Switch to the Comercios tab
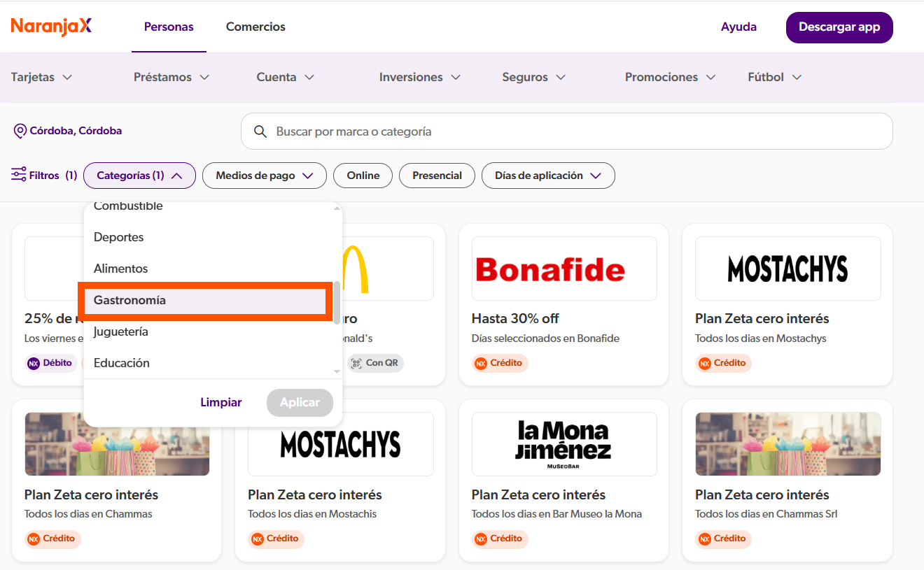The width and height of the screenshot is (924, 570). 255,27
